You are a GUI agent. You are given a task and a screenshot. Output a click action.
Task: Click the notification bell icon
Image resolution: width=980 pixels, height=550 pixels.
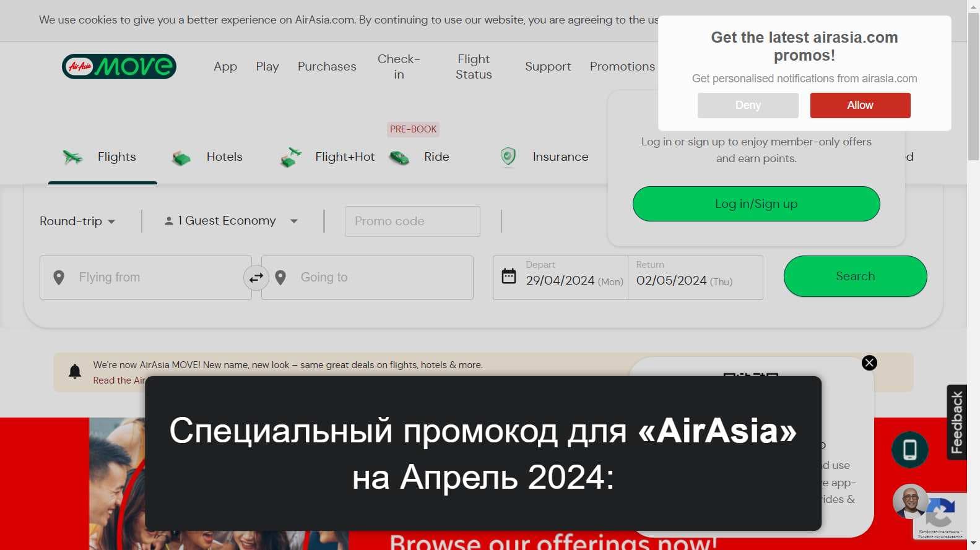[x=75, y=371]
